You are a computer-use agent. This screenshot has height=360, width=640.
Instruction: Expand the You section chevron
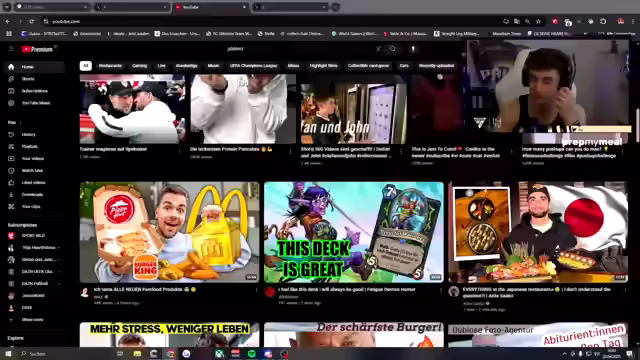(x=20, y=122)
